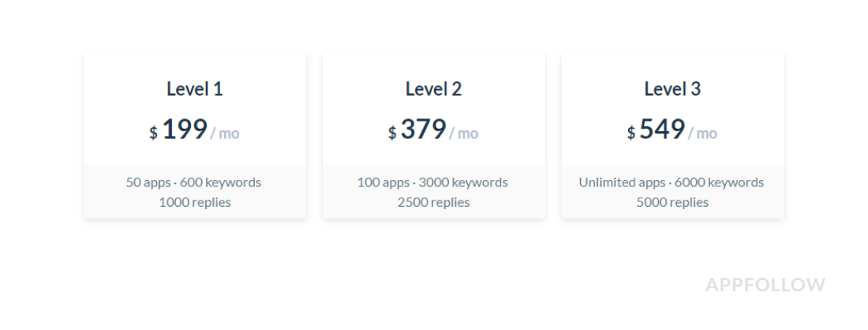Choose the Level 2 plan heading

coord(433,89)
